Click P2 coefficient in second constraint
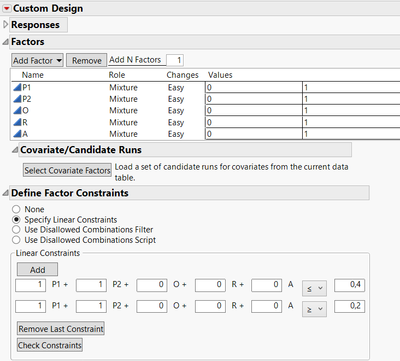This screenshot has height=361, width=400. (x=91, y=306)
